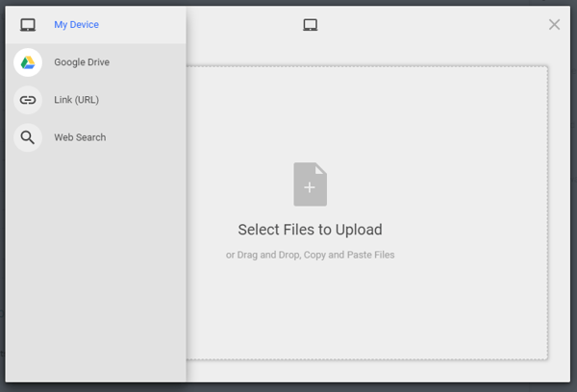Image resolution: width=577 pixels, height=392 pixels.
Task: Click the file-plus upload icon
Action: 311,184
